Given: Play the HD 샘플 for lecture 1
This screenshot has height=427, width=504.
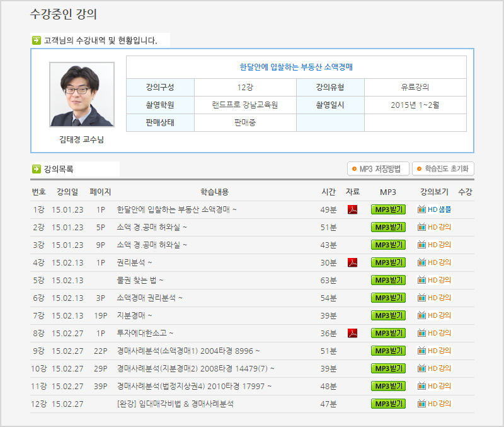Looking at the screenshot, I should pyautogui.click(x=435, y=209).
